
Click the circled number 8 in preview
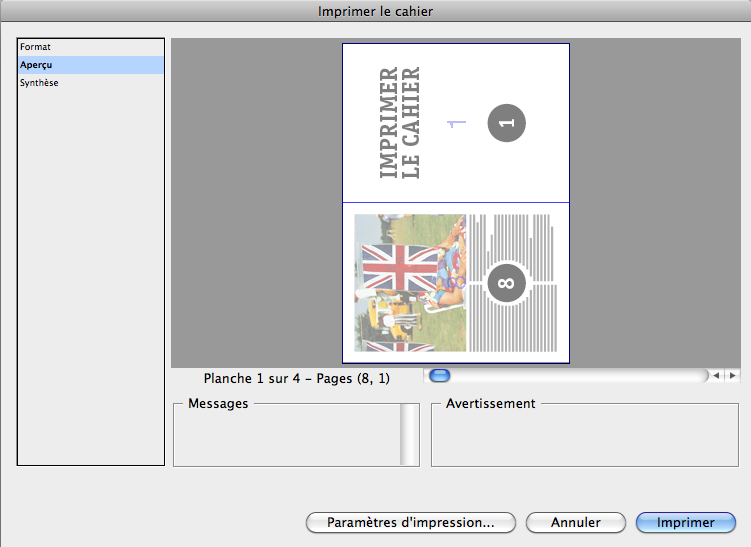pos(506,283)
